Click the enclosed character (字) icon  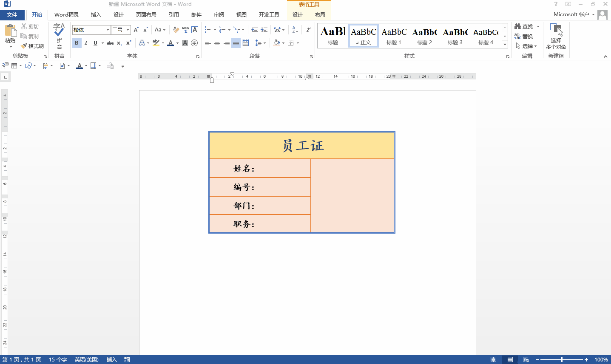pos(194,43)
